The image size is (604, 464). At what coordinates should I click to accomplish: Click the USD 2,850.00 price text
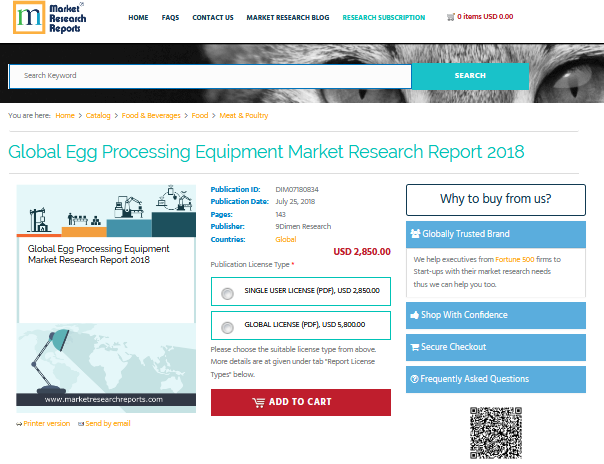(x=362, y=252)
